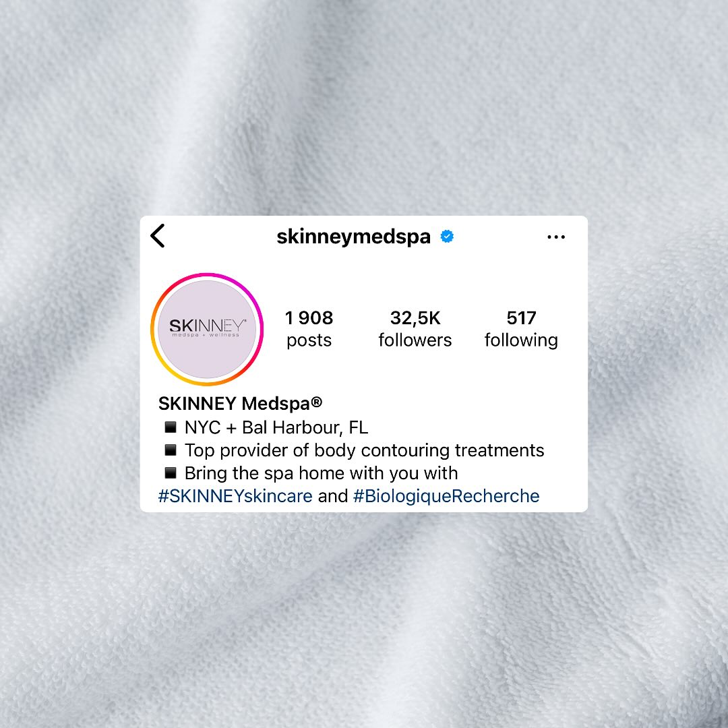This screenshot has height=728, width=728.
Task: Open the SKINNEY profile picture story
Action: [207, 329]
